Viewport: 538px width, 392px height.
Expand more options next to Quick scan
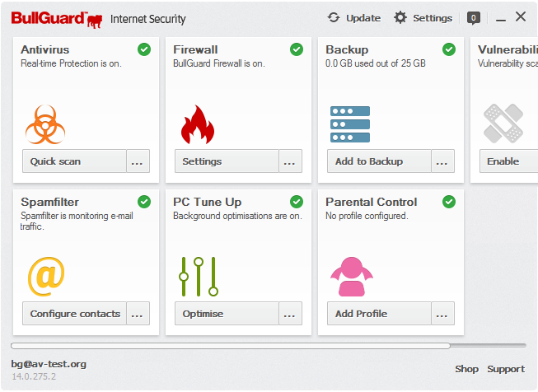click(x=138, y=161)
